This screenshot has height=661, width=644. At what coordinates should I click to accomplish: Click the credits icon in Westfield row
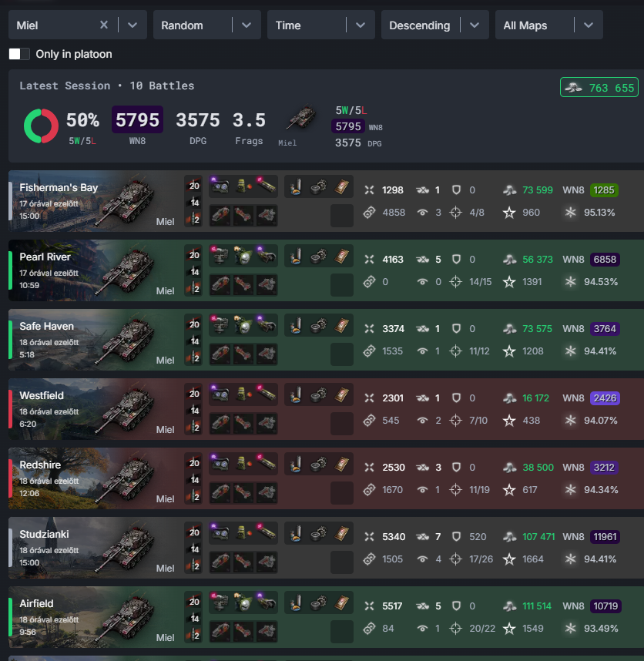pos(509,398)
